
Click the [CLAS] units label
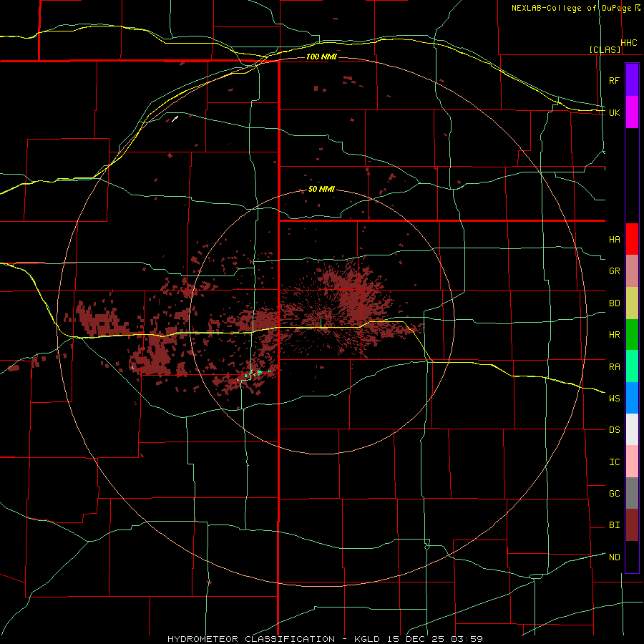tap(605, 49)
